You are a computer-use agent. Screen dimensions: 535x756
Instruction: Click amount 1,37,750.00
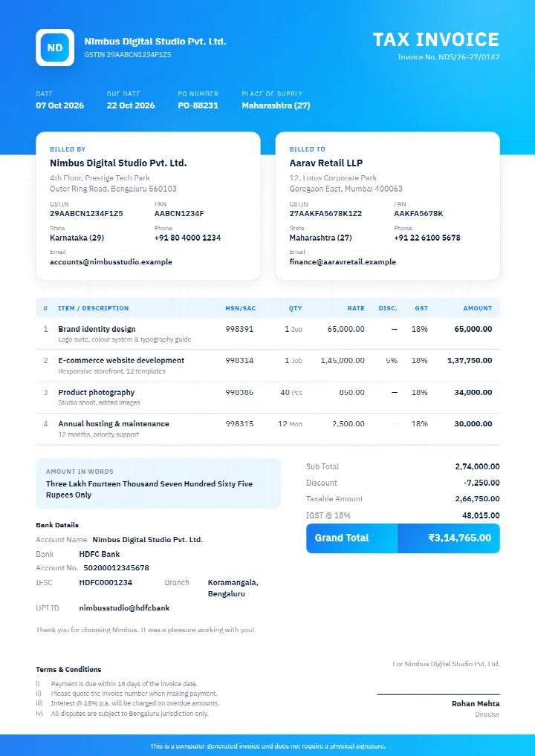(470, 360)
